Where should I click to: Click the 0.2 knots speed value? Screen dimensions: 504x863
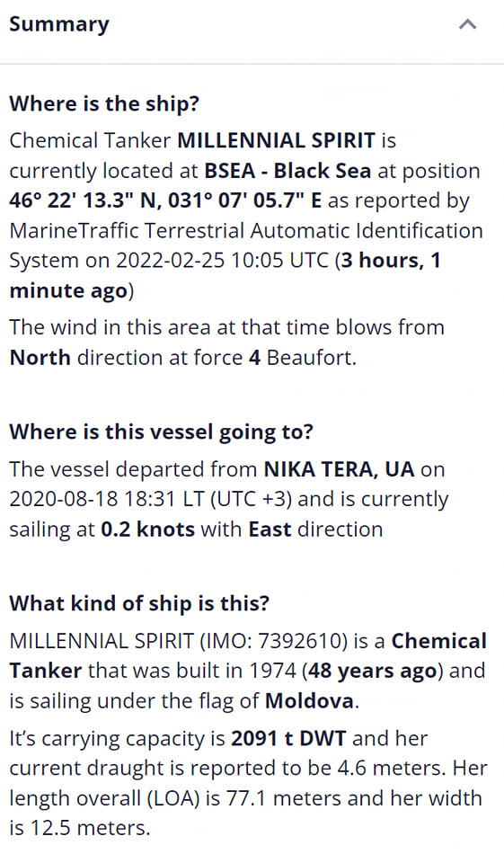click(x=148, y=529)
